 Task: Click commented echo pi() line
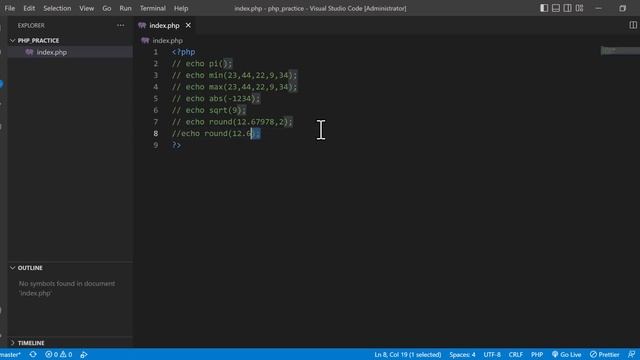202,64
